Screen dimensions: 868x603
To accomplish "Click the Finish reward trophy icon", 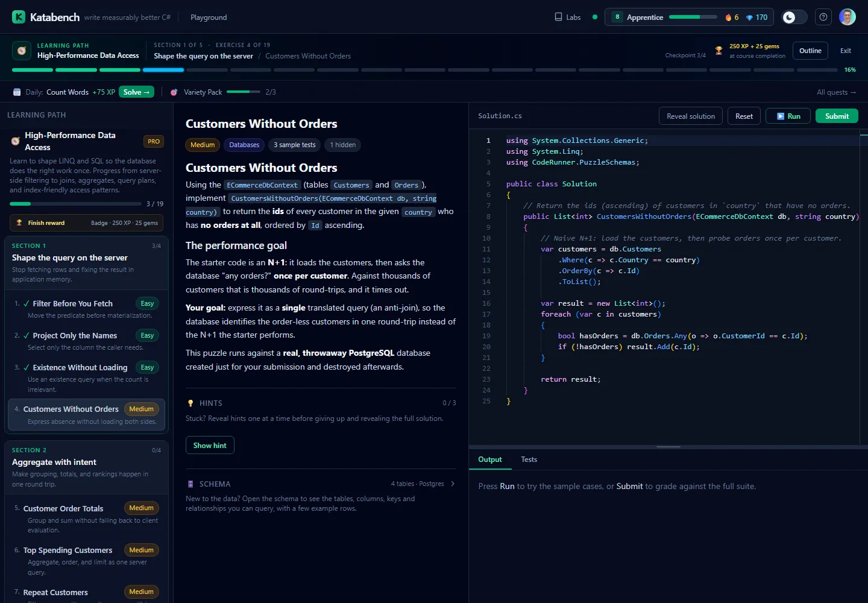I will tap(19, 223).
